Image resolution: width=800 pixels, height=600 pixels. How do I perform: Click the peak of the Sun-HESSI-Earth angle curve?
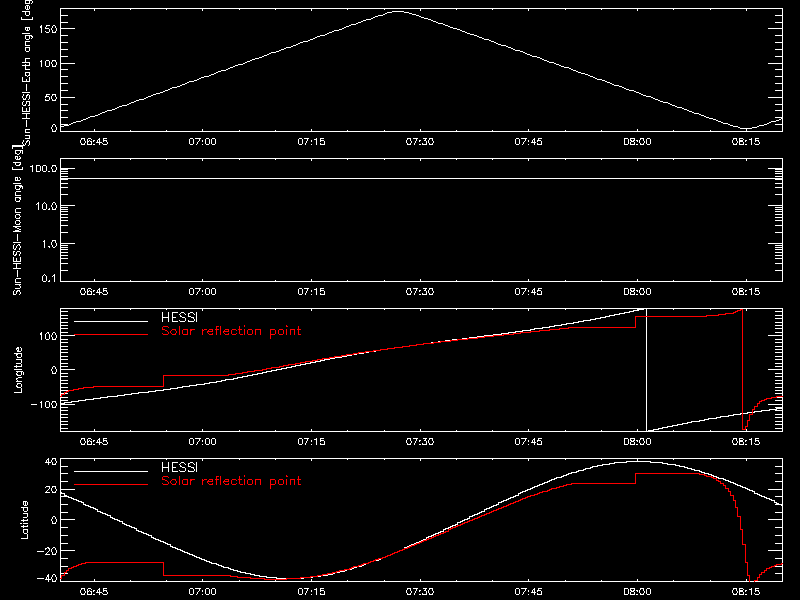397,11
